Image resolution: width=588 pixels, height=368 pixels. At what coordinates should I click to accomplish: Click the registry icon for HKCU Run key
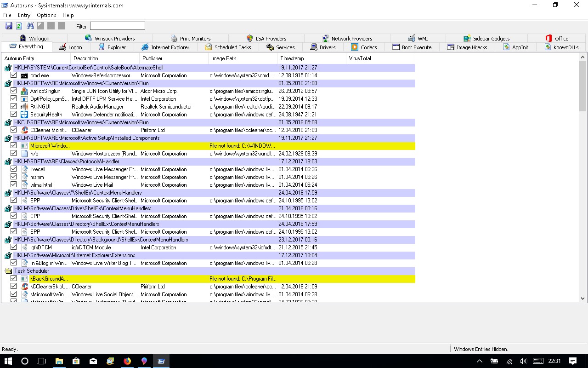pos(8,122)
